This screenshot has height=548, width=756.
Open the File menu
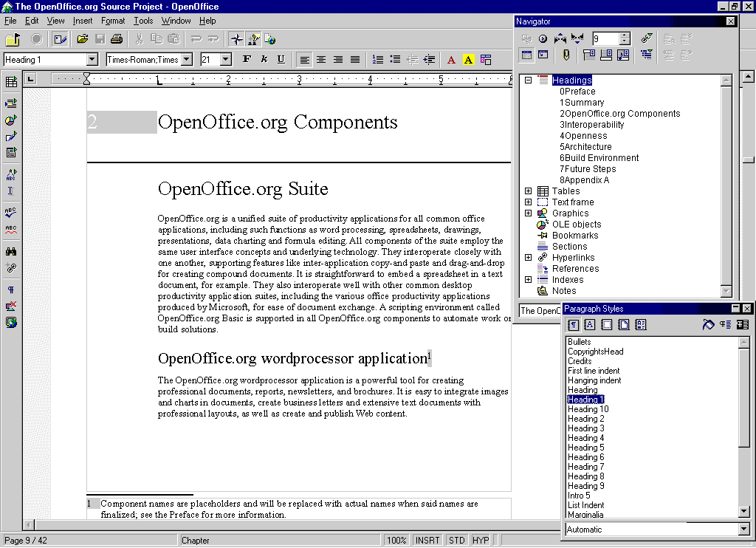point(10,21)
